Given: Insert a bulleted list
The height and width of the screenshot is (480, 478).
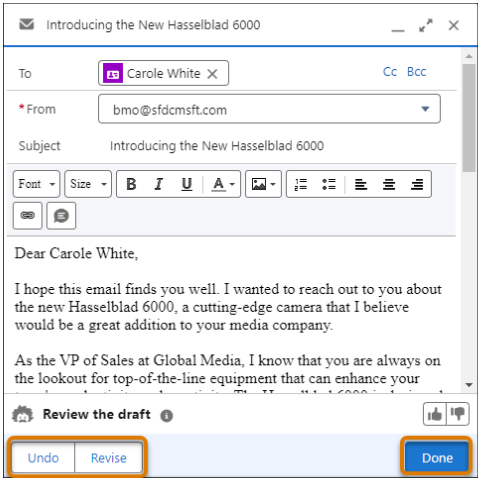Looking at the screenshot, I should pos(329,184).
